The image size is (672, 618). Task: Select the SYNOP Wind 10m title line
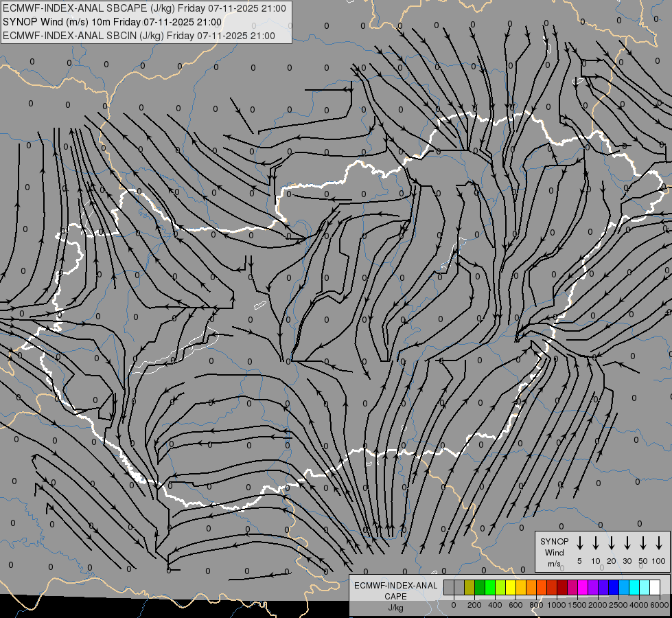(x=113, y=22)
